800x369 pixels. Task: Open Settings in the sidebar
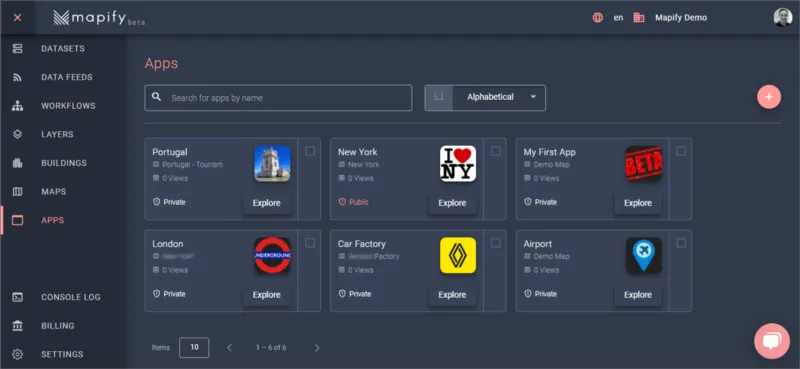63,354
